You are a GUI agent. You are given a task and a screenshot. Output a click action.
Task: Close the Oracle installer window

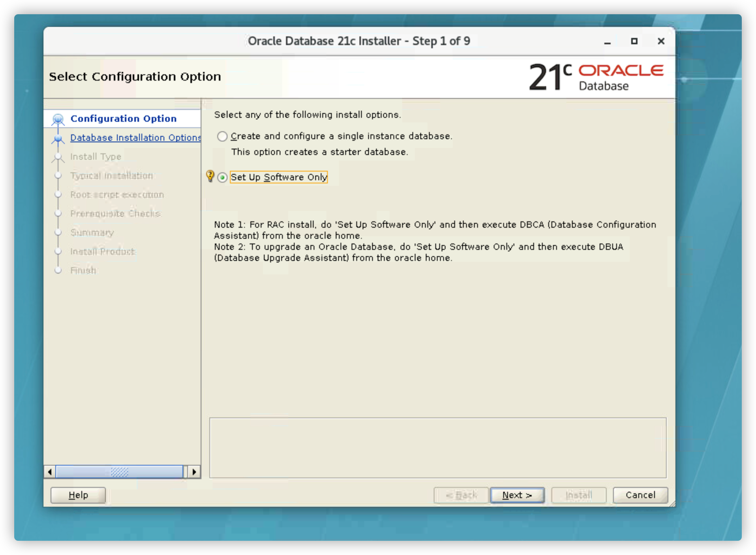pos(661,41)
